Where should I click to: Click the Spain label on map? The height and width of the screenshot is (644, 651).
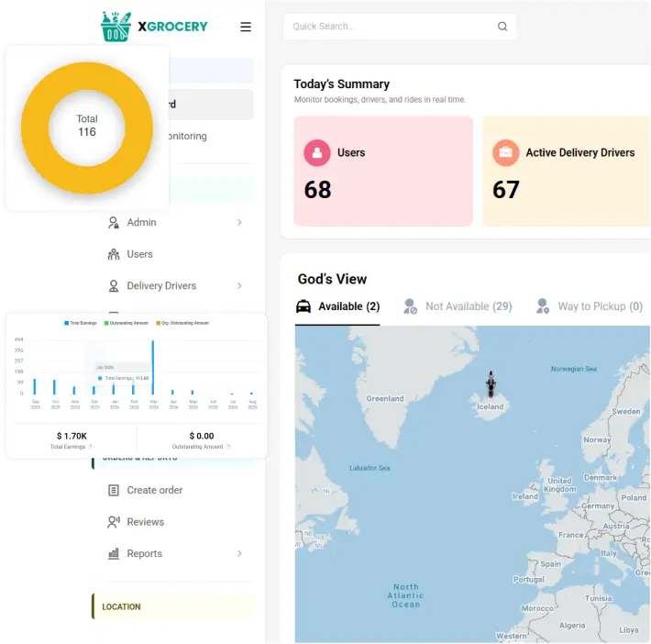click(550, 564)
